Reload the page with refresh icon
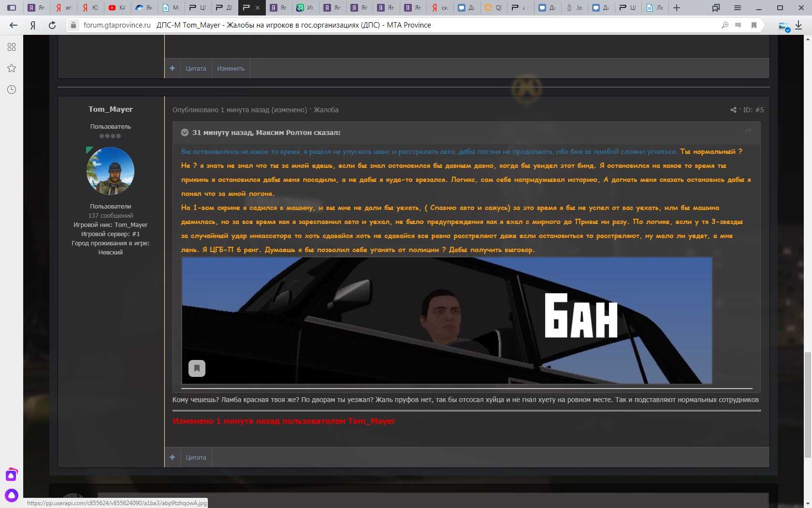The height and width of the screenshot is (508, 812). 52,25
